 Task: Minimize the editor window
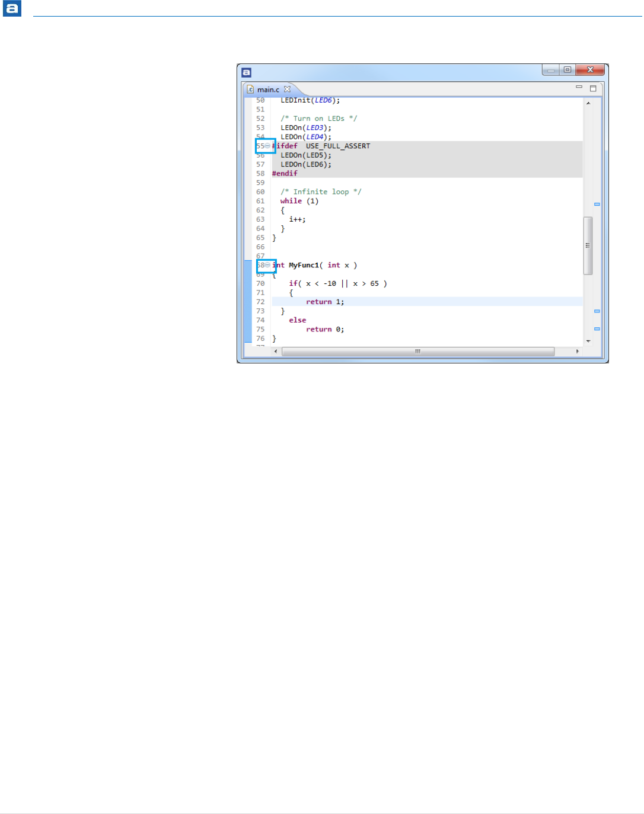[x=551, y=70]
